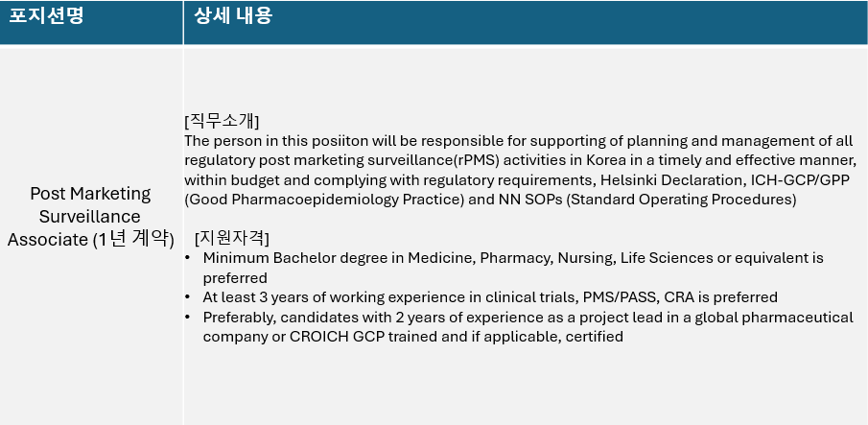The width and height of the screenshot is (868, 425).
Task: Click the 'At least 3 years' bullet line
Action: pos(490,297)
